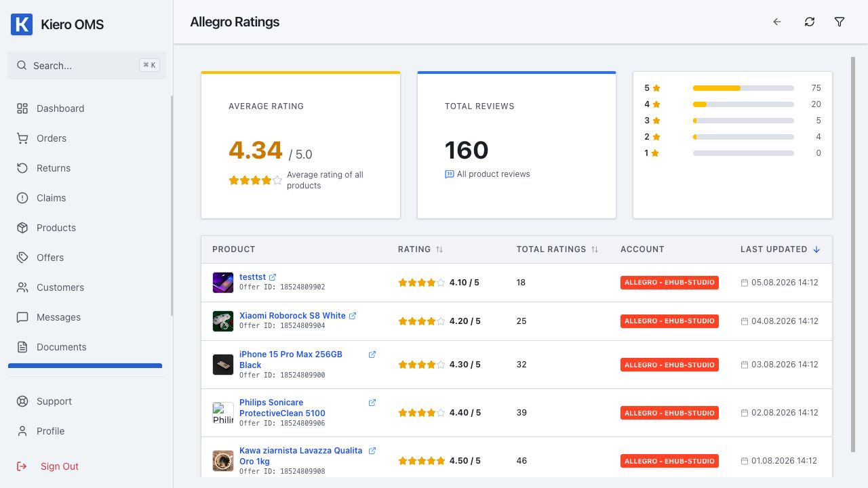This screenshot has width=868, height=488.
Task: Click the 4.34 average rating value
Action: click(x=256, y=150)
